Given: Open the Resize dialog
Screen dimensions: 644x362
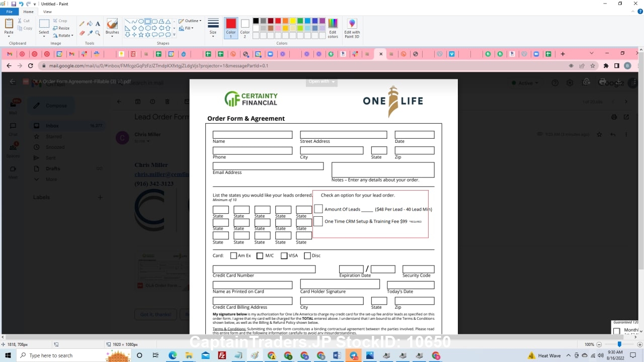Looking at the screenshot, I should click(x=61, y=28).
